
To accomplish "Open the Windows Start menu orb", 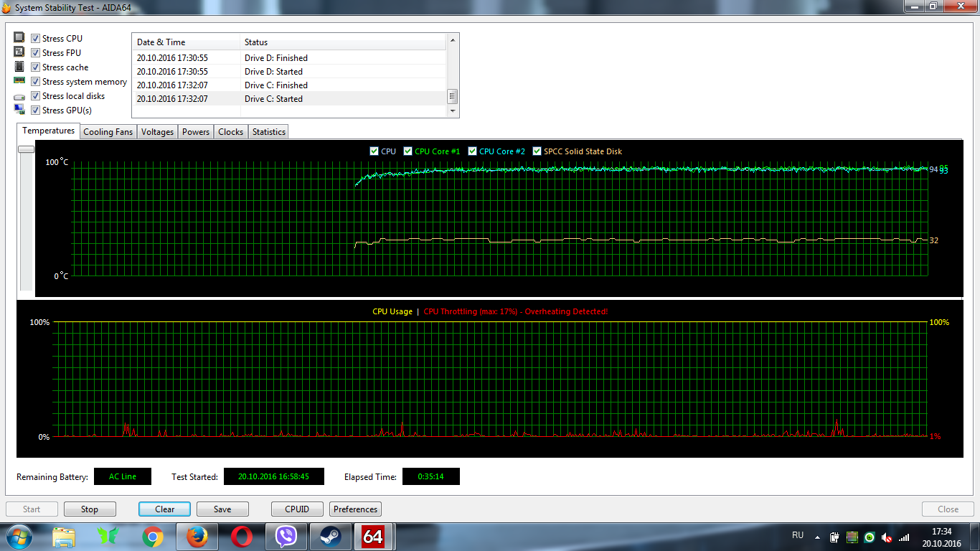I will coord(19,537).
